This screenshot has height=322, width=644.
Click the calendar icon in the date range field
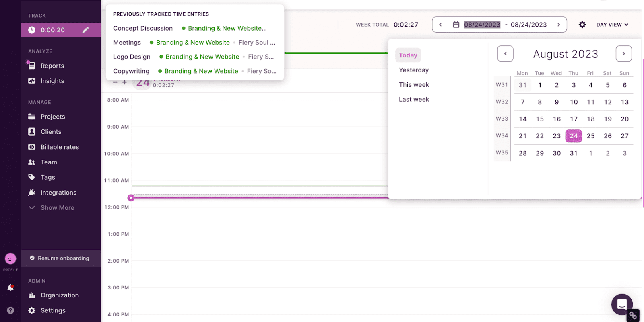(456, 25)
